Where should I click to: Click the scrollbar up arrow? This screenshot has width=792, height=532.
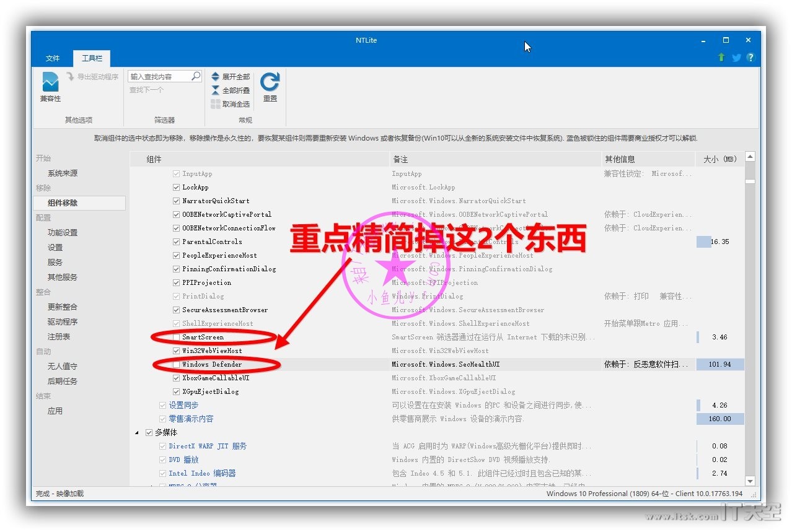coord(750,157)
